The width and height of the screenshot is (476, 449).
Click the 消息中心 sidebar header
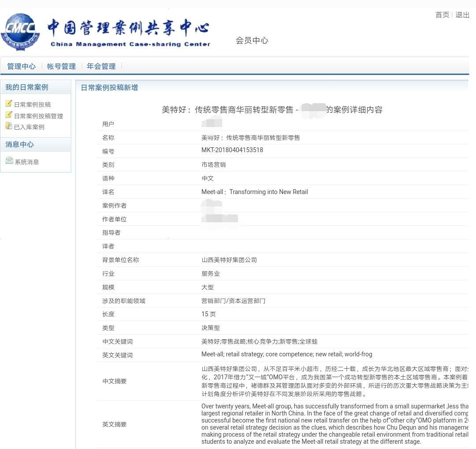coord(19,145)
